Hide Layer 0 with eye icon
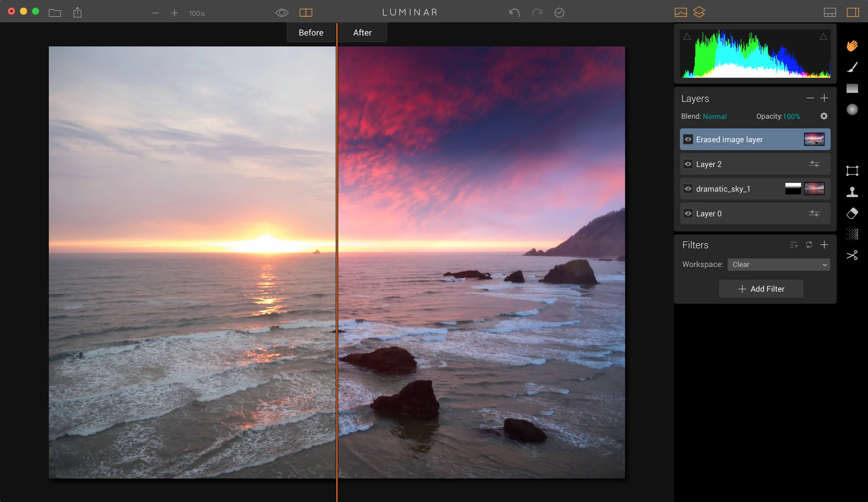The image size is (868, 502). click(x=688, y=214)
